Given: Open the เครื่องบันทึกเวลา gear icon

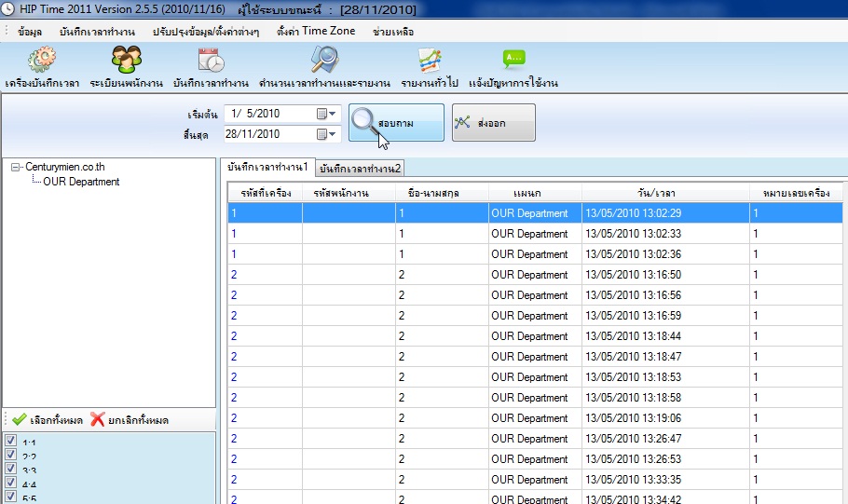Looking at the screenshot, I should pyautogui.click(x=42, y=61).
